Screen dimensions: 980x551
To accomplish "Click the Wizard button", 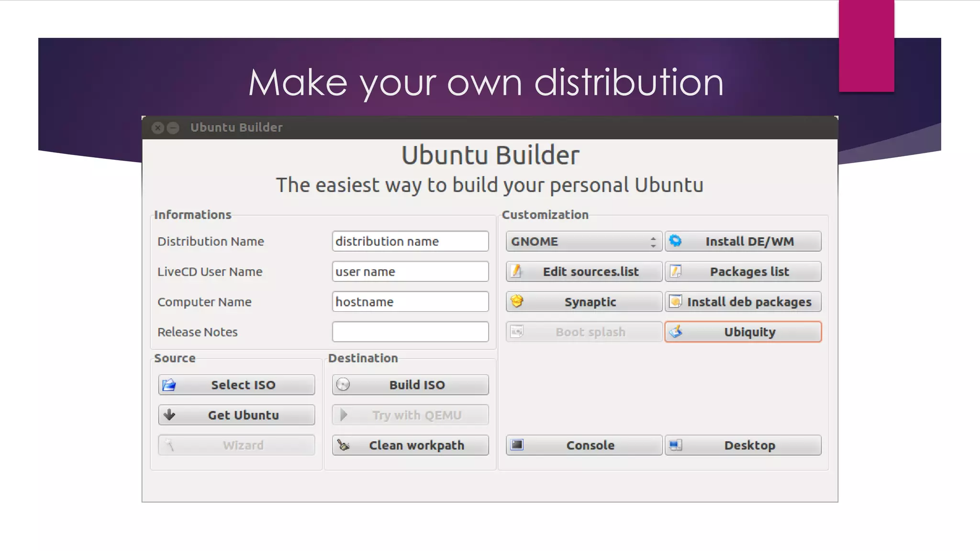I will point(236,445).
